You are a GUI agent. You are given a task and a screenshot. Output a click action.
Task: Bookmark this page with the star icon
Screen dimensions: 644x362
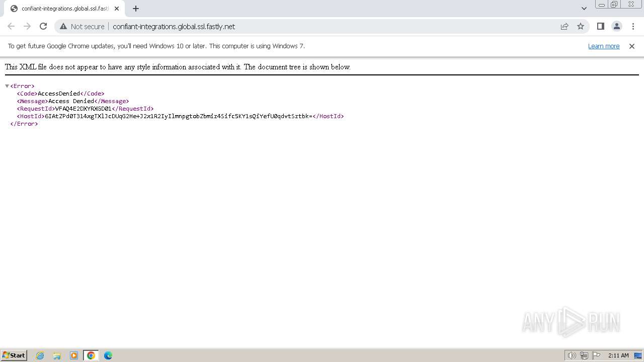tap(581, 26)
